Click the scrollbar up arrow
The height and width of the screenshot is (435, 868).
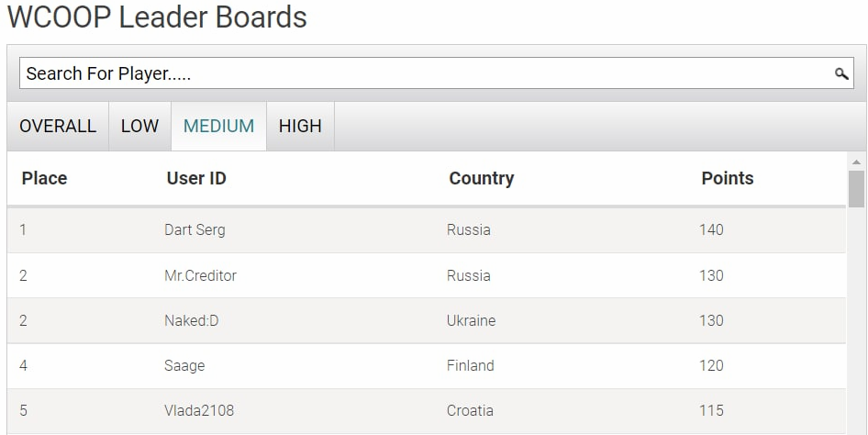(x=856, y=162)
